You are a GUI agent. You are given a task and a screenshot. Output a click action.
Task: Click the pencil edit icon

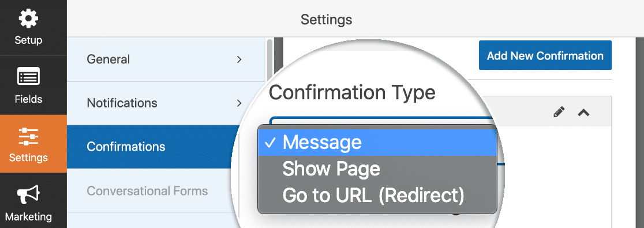coord(559,112)
